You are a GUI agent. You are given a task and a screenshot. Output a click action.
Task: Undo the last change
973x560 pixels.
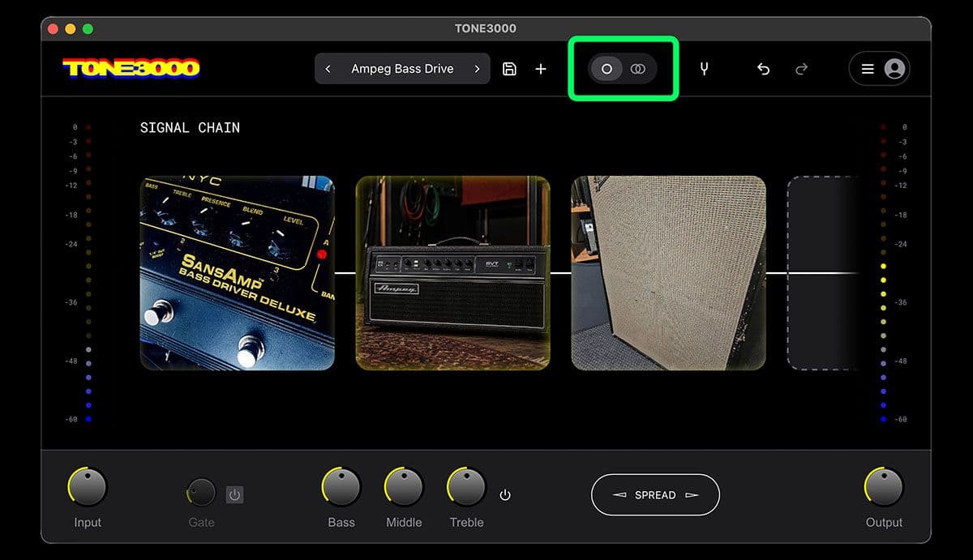[763, 69]
